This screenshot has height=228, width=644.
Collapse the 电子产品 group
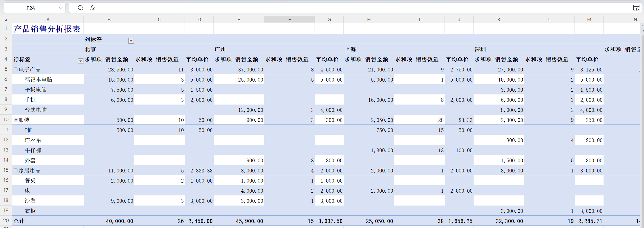pos(16,69)
